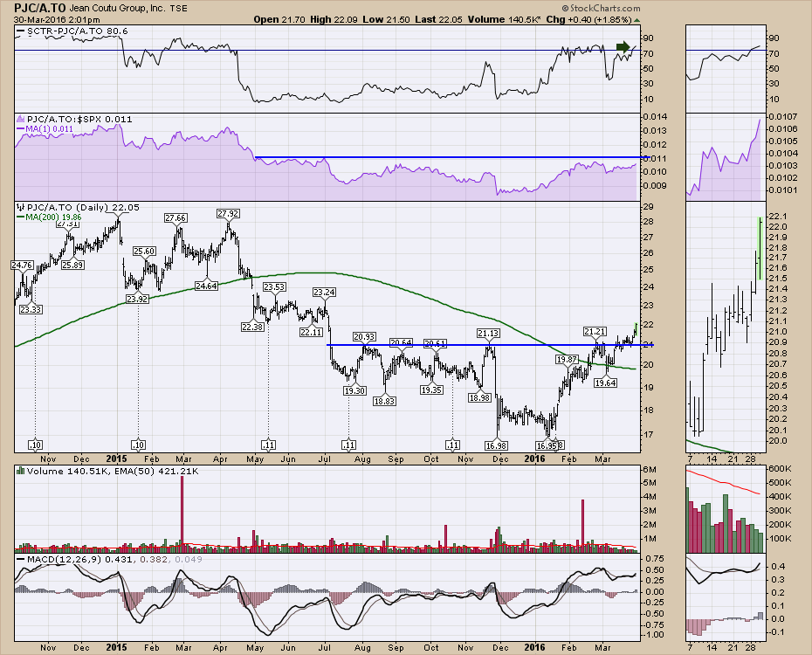Click the .10 dividend marker below 23.33
The width and height of the screenshot is (812, 655).
(35, 445)
